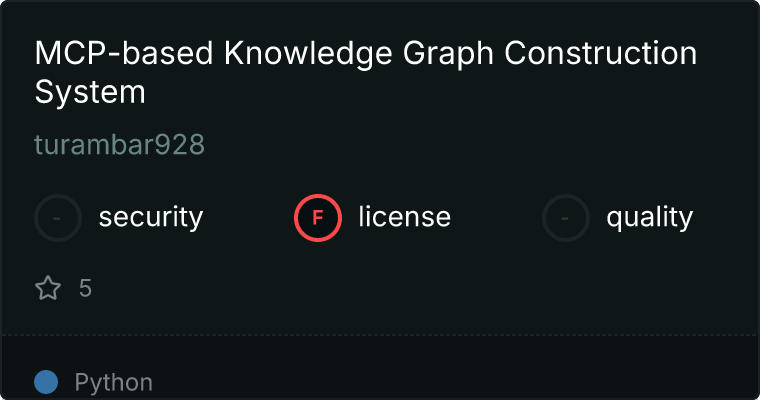Click the blue Python language dot
This screenshot has width=760, height=400.
(46, 382)
